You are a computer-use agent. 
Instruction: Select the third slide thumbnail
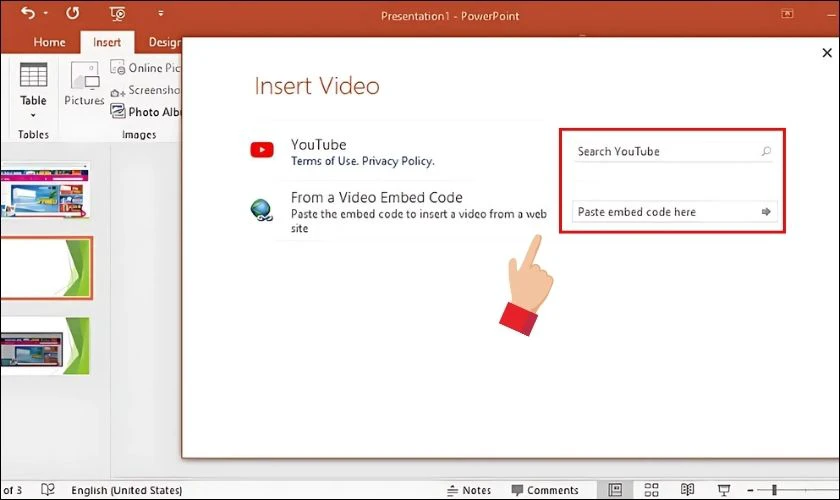(x=45, y=346)
